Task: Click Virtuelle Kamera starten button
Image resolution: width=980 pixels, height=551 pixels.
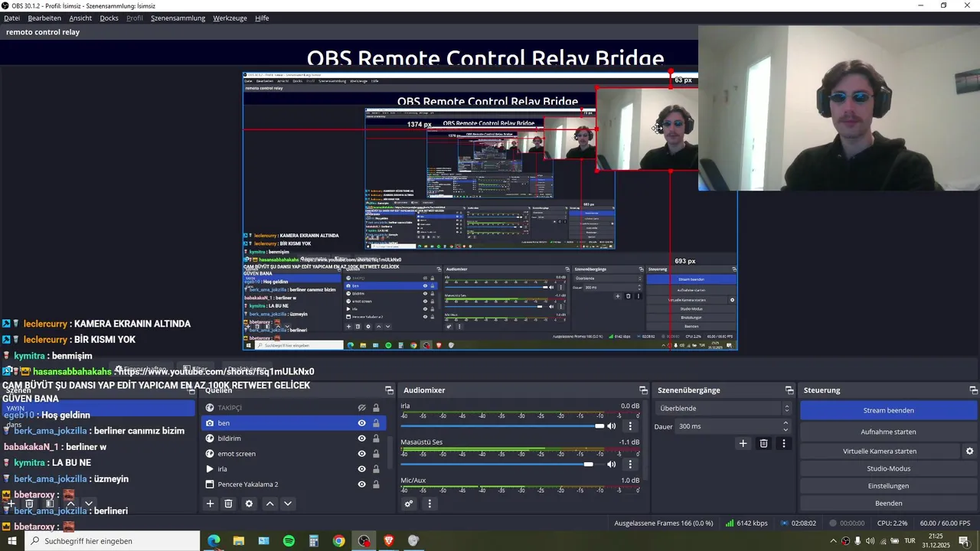Action: point(880,452)
